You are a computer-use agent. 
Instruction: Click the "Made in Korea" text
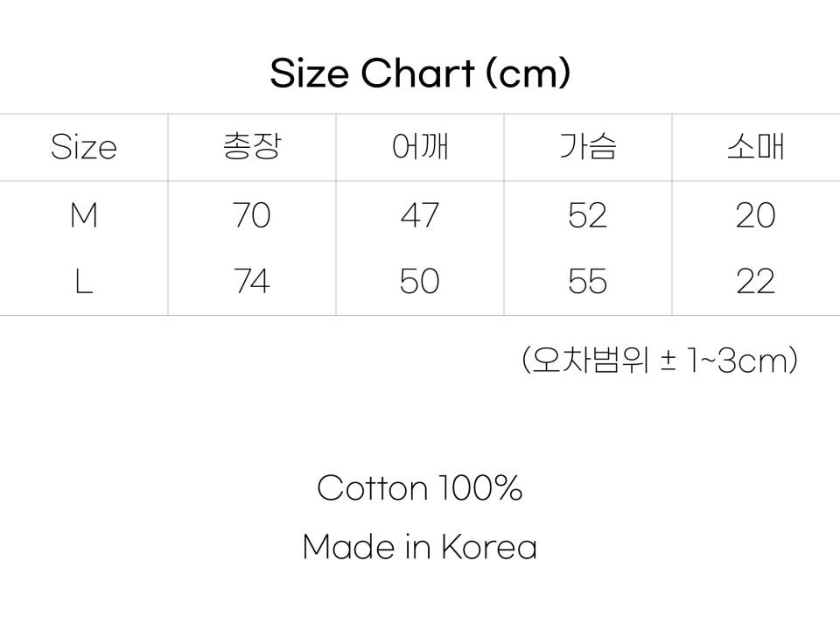(420, 548)
